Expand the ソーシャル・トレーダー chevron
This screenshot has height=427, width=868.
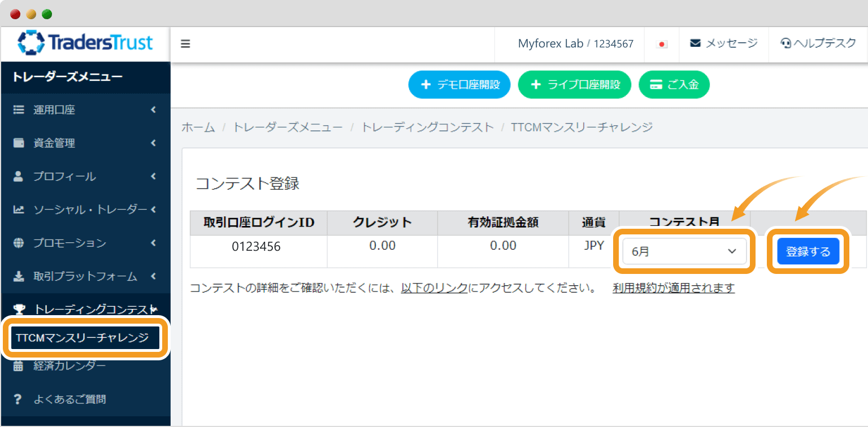click(153, 210)
